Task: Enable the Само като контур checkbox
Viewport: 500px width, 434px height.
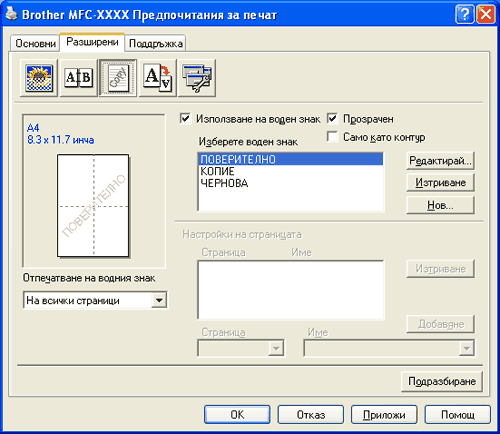Action: 332,137
